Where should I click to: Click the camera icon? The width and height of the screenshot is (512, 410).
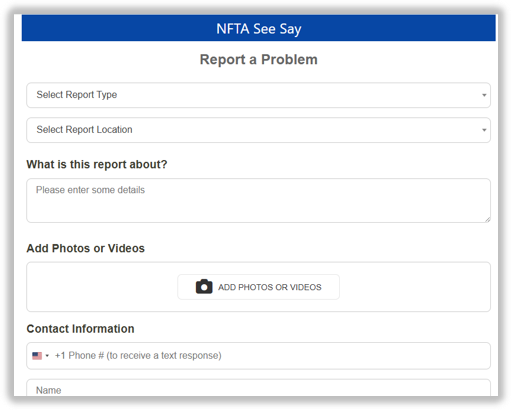[x=204, y=287]
